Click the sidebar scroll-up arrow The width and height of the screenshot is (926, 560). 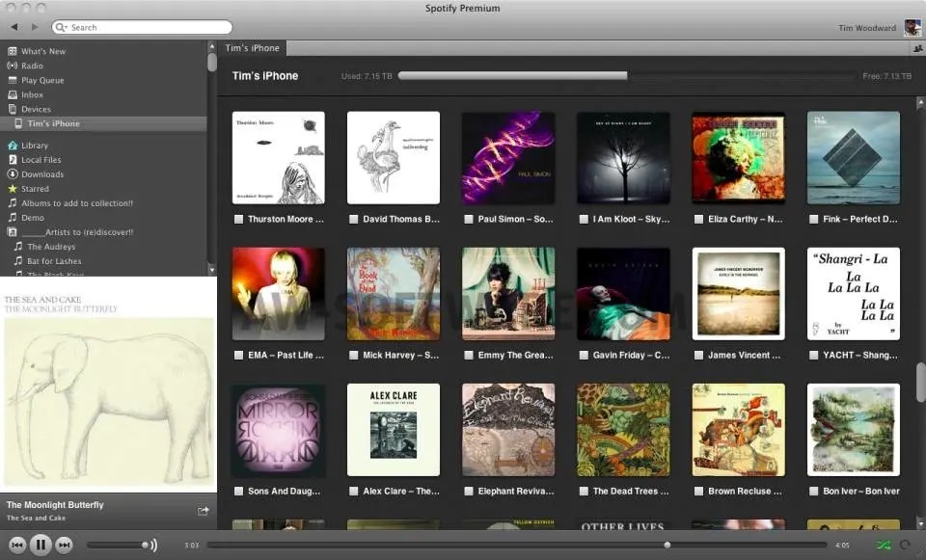click(x=212, y=46)
